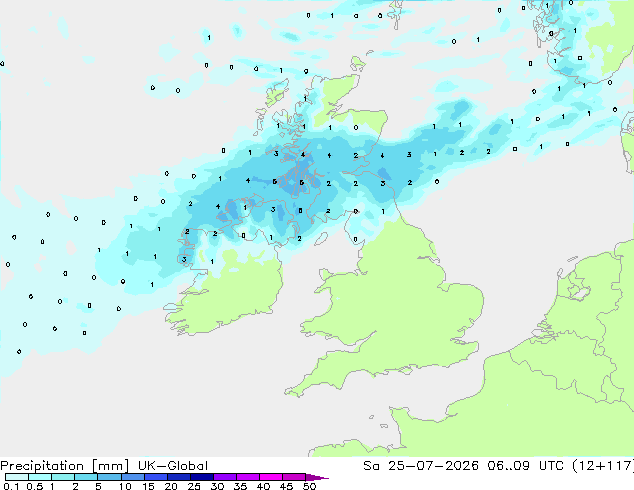Click the 'Precipitation' title text
634x490 pixels.
(42, 466)
